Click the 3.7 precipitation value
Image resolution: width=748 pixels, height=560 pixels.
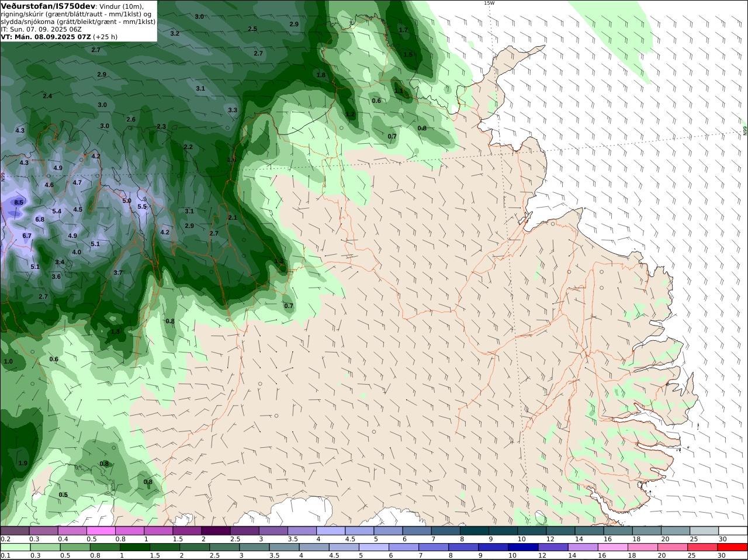118,272
